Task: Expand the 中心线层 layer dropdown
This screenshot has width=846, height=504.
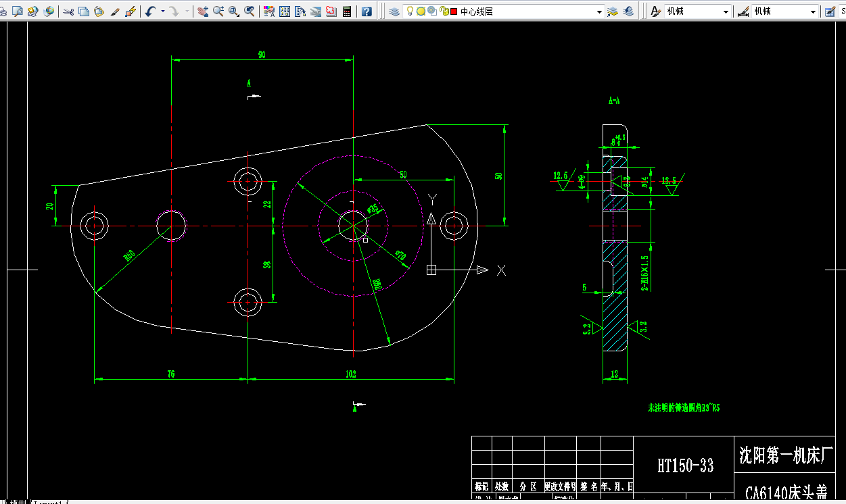Action: pos(599,11)
